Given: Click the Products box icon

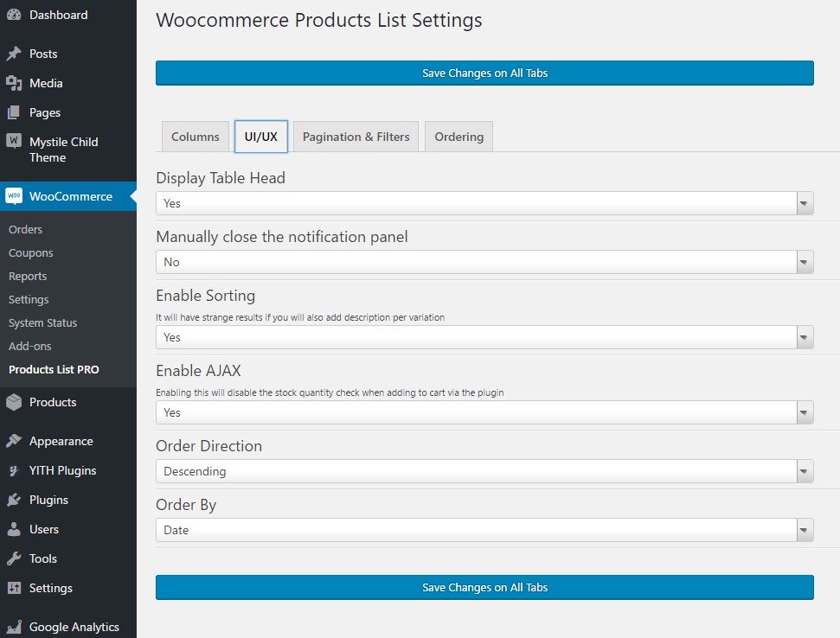Looking at the screenshot, I should 14,402.
